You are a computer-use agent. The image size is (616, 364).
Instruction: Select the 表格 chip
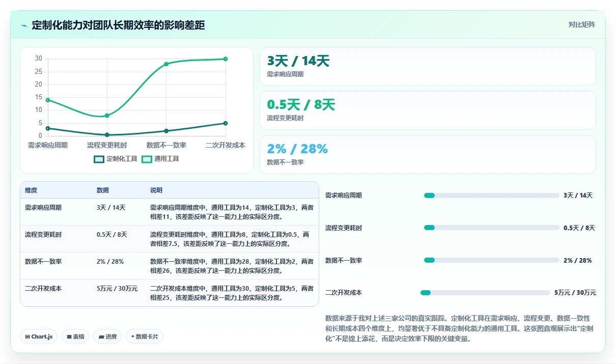coord(75,337)
